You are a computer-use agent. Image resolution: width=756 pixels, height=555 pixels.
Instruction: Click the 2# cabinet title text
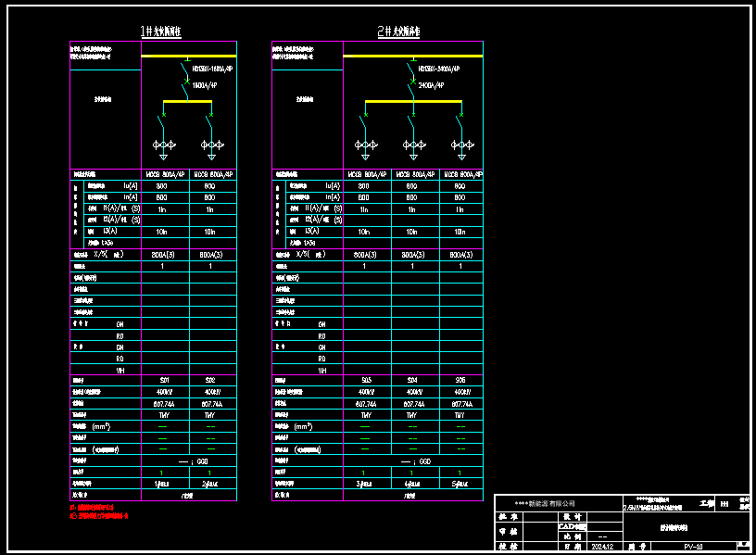[x=398, y=32]
